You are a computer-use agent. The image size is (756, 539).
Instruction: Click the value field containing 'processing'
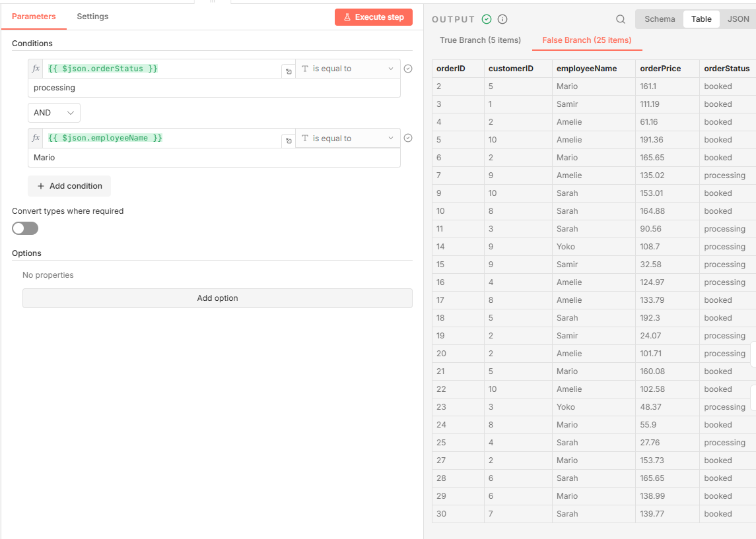point(214,88)
